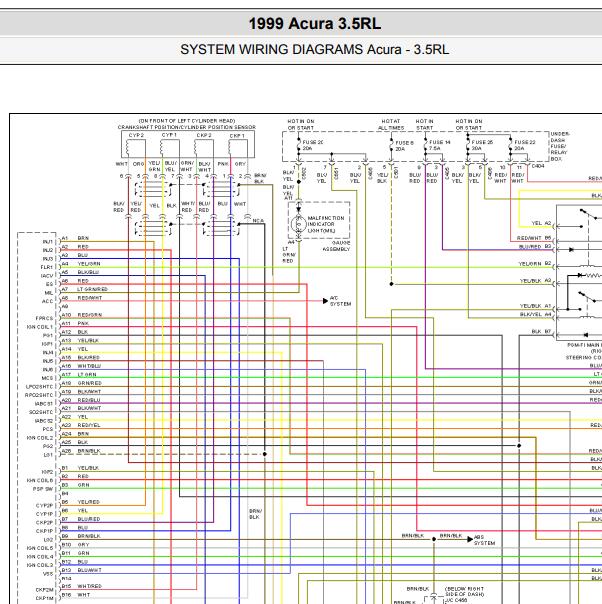Click the Fuse 20 fuse symbol
Screen dimensions: 602x604
pos(299,145)
